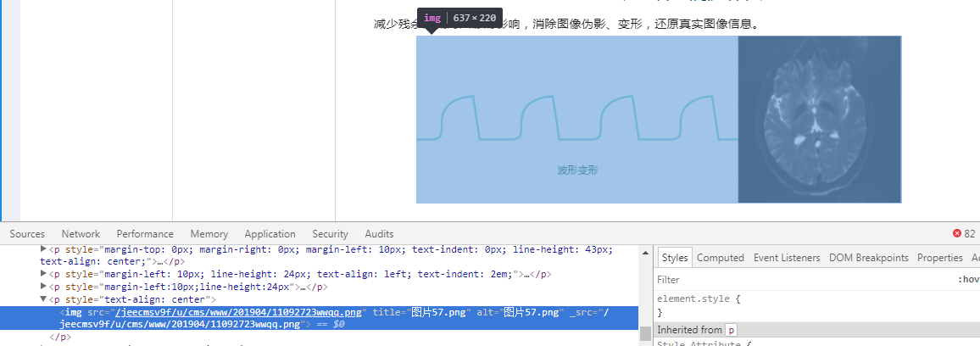Show the Computed styles pane
Image resolution: width=980 pixels, height=346 pixels.
tap(720, 258)
